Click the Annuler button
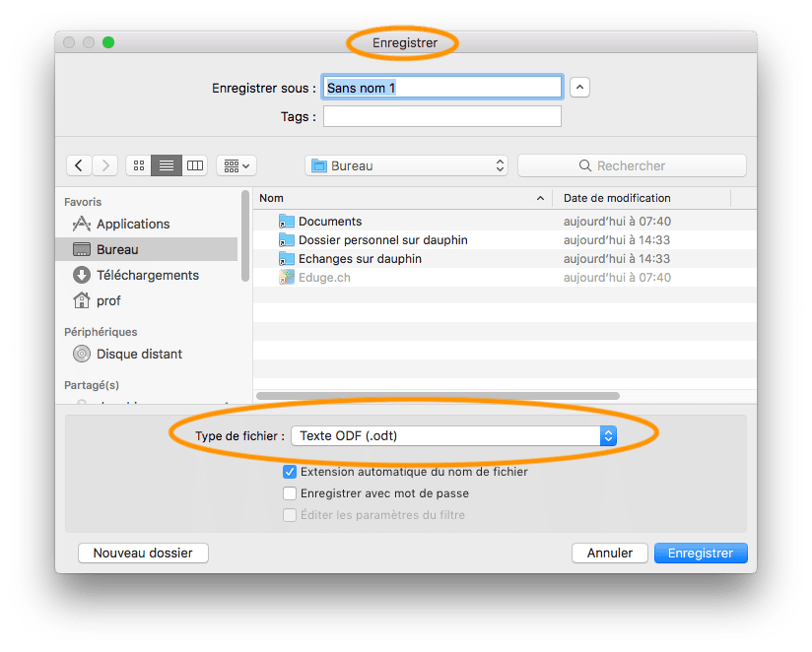Image resolution: width=812 pixels, height=652 pixels. click(609, 553)
